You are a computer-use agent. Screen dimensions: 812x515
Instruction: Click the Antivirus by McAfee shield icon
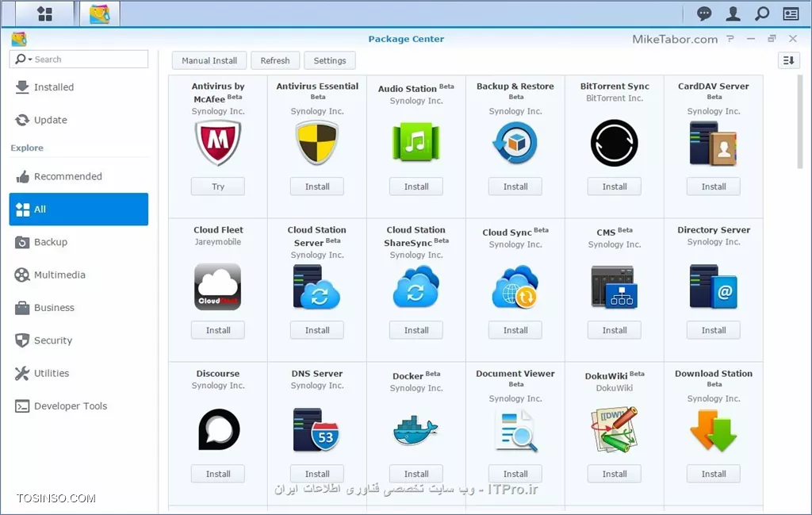[x=218, y=143]
